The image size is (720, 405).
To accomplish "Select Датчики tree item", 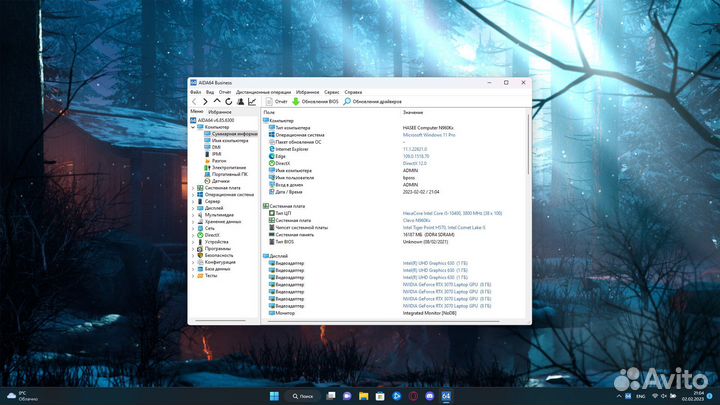I will coord(217,181).
